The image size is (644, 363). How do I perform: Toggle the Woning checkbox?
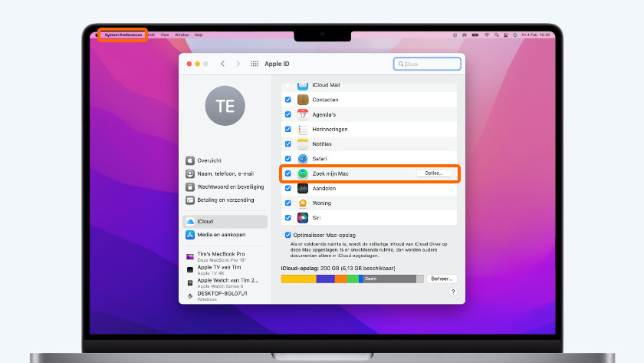[288, 203]
